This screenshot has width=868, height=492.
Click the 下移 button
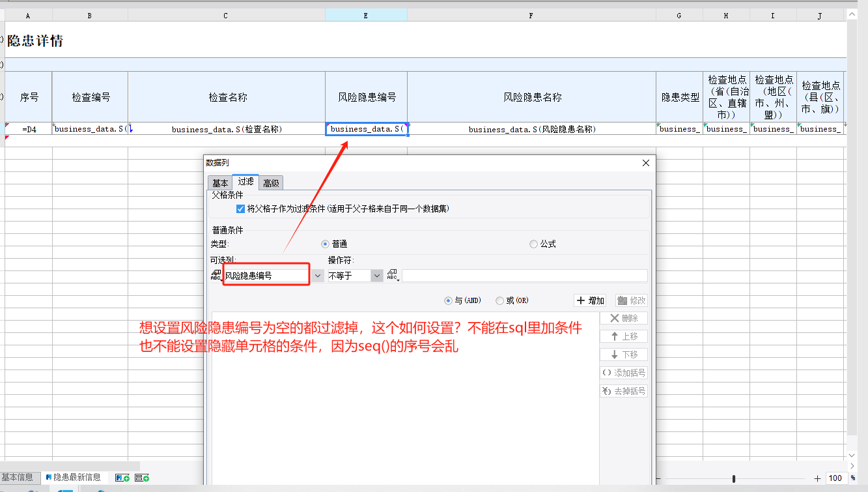pos(624,355)
